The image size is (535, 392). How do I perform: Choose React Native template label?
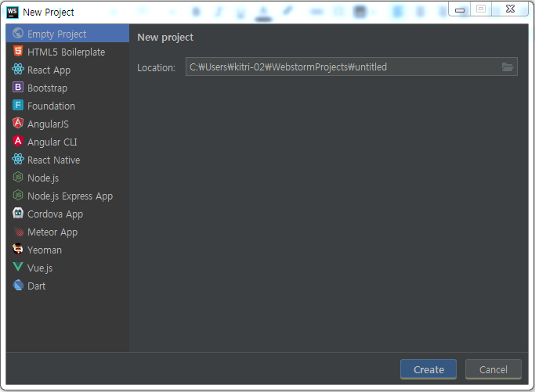[x=53, y=160]
